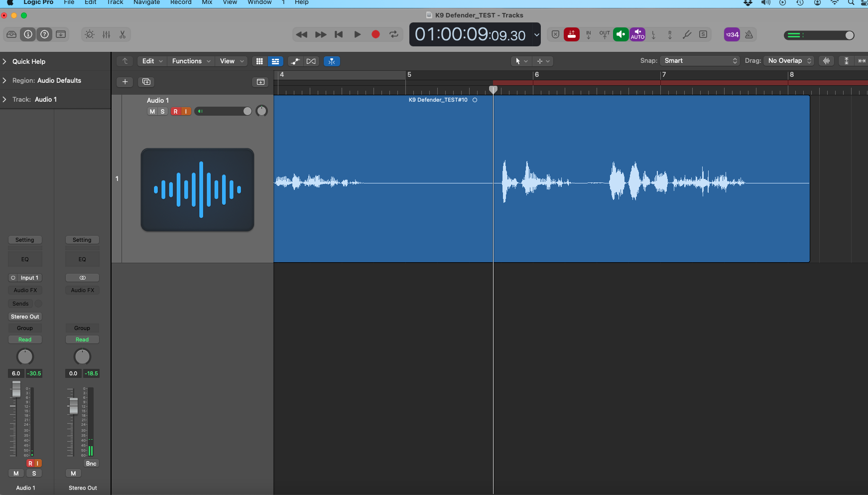The width and height of the screenshot is (868, 495).
Task: Click the Audio 1 track volume slider
Action: (x=224, y=111)
